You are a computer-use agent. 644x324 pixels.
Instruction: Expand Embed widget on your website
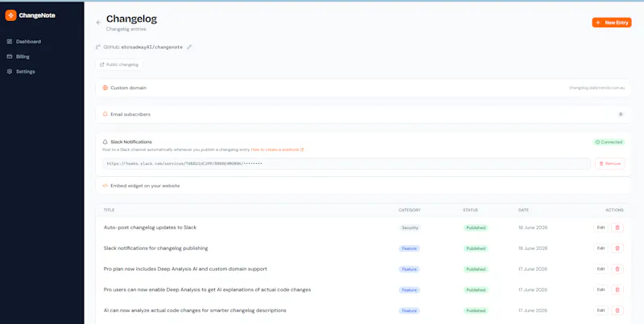[x=363, y=186]
